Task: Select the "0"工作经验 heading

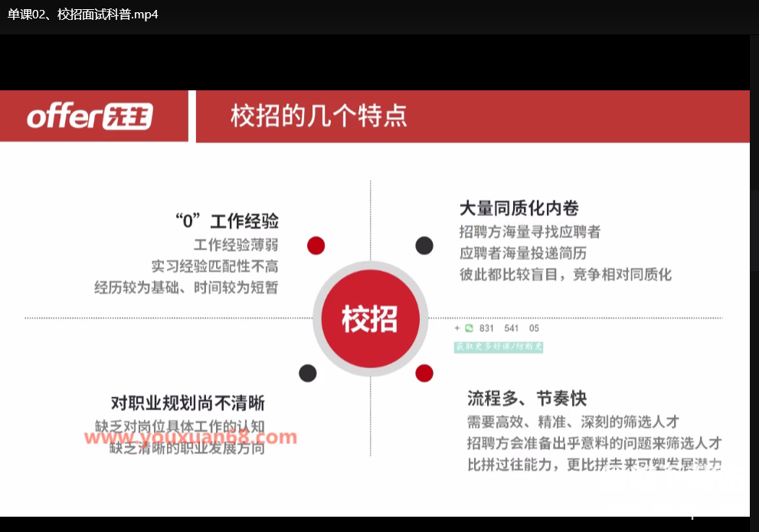Action: click(227, 222)
